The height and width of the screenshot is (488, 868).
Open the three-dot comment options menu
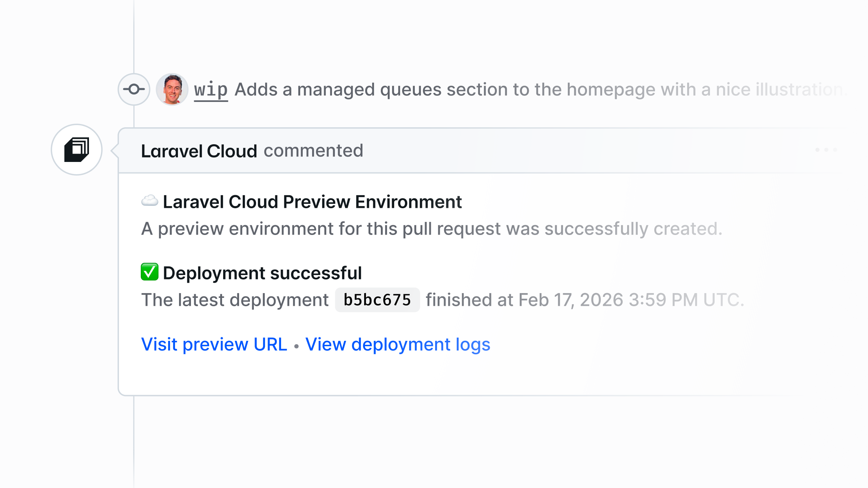point(826,150)
